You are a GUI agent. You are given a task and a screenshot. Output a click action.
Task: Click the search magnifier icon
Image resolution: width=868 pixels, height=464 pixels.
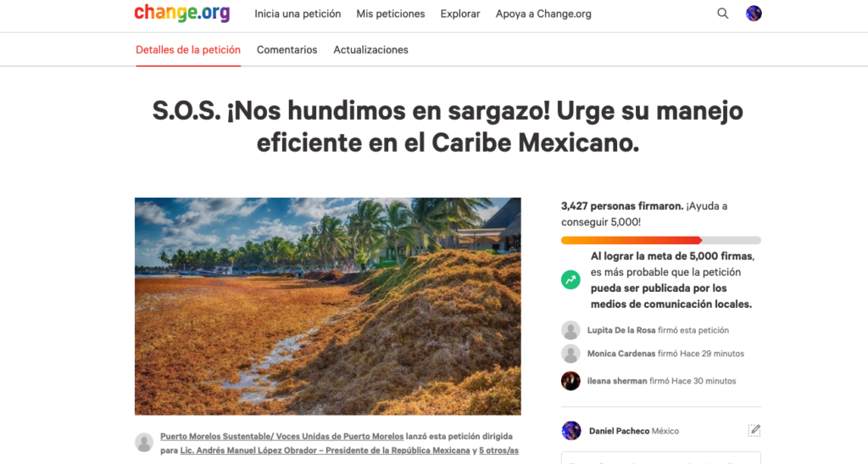[x=722, y=14]
